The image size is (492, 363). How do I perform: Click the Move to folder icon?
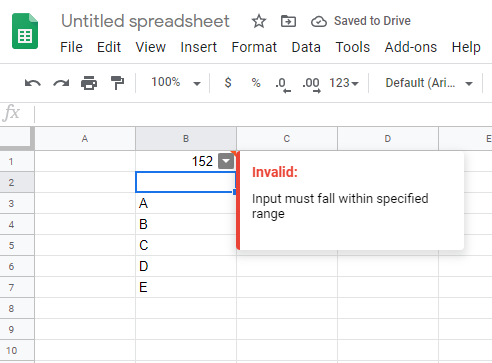click(288, 21)
